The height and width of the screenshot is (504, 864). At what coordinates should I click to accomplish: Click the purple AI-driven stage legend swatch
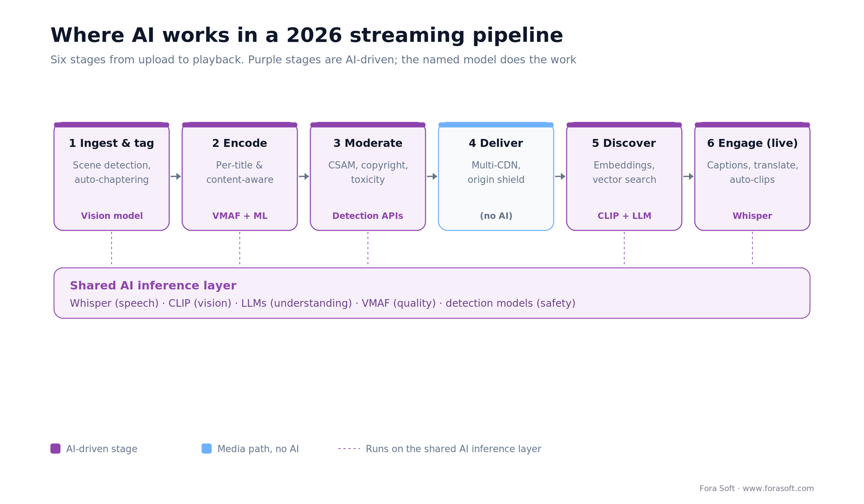click(x=55, y=449)
